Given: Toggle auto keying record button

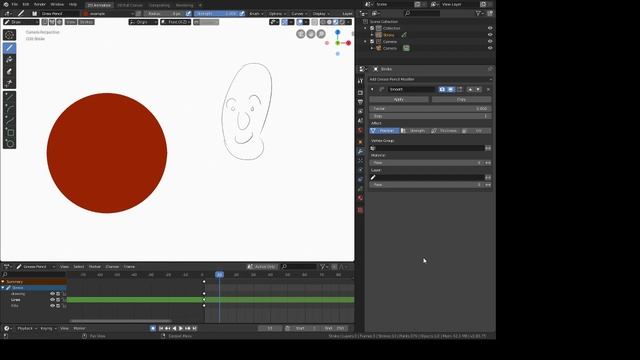Looking at the screenshot, I should tap(153, 328).
